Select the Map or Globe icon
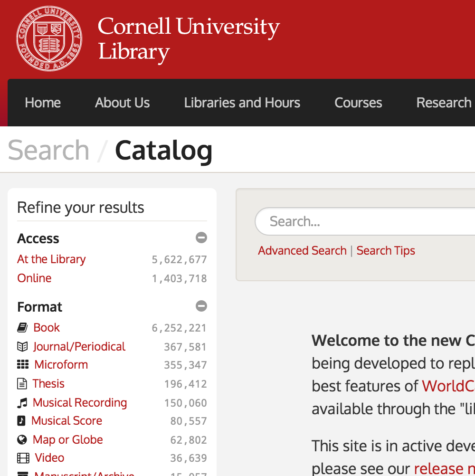The height and width of the screenshot is (476, 475). pos(22,439)
